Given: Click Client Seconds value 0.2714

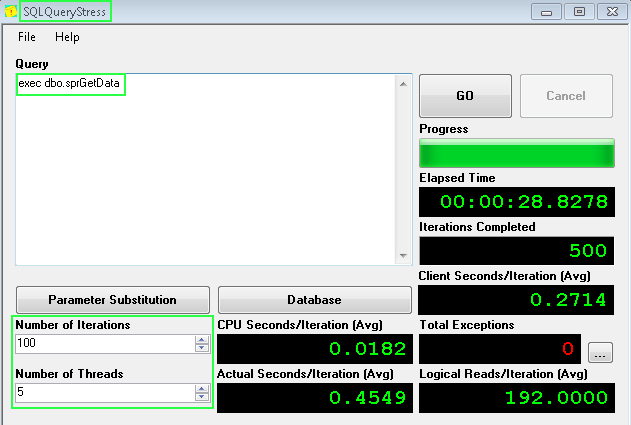Looking at the screenshot, I should click(x=568, y=300).
